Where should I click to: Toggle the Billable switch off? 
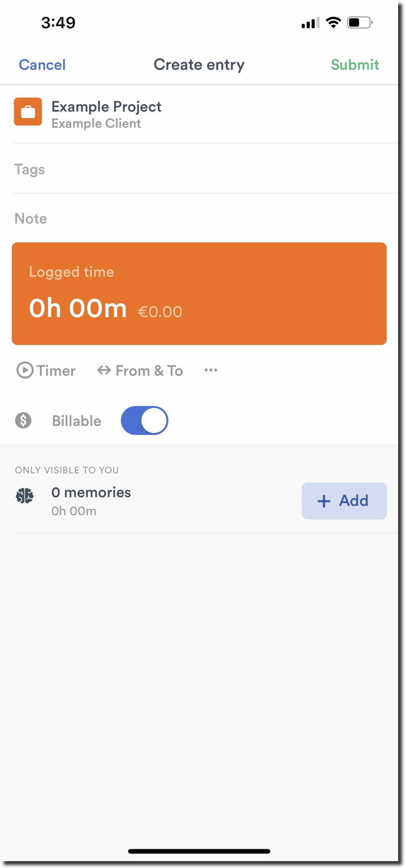point(145,420)
